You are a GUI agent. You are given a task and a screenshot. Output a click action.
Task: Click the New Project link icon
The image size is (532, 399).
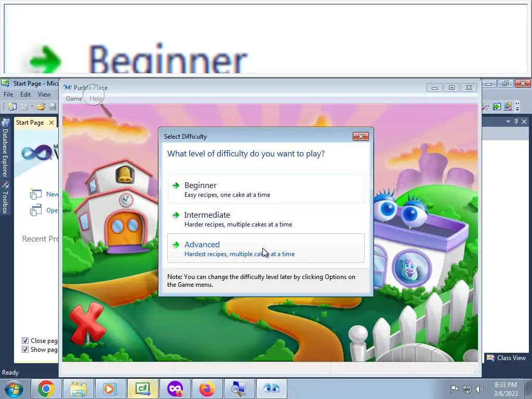36,194
